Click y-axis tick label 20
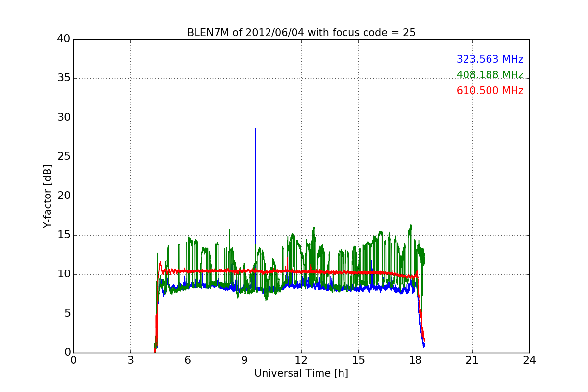This screenshot has width=588, height=392. 64,196
